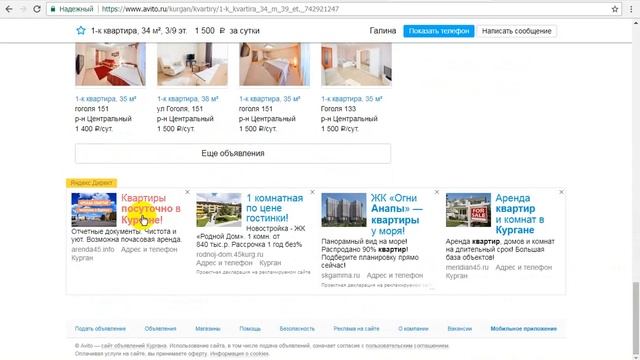The height and width of the screenshot is (360, 640).
Task: Add listing to favorites with star icon
Action: (x=81, y=31)
